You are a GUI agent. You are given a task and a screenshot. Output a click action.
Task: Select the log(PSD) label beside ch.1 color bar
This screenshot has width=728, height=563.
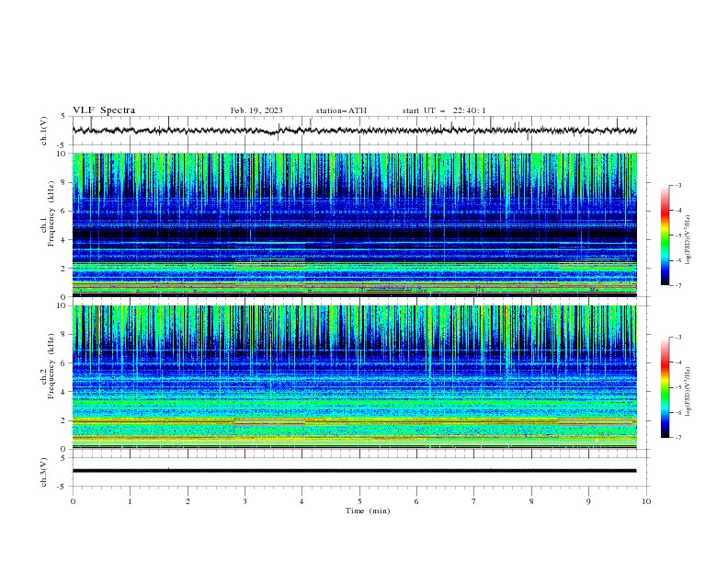pyautogui.click(x=688, y=240)
